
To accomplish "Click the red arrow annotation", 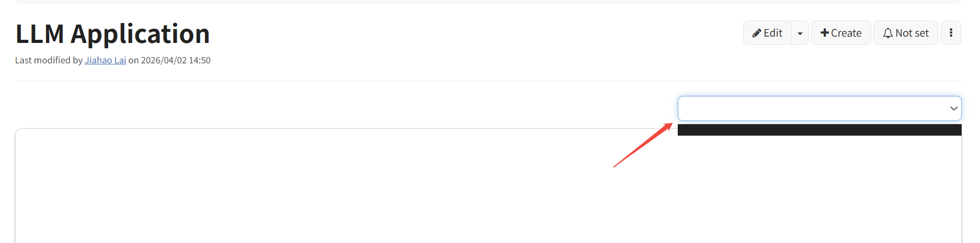I will click(643, 145).
